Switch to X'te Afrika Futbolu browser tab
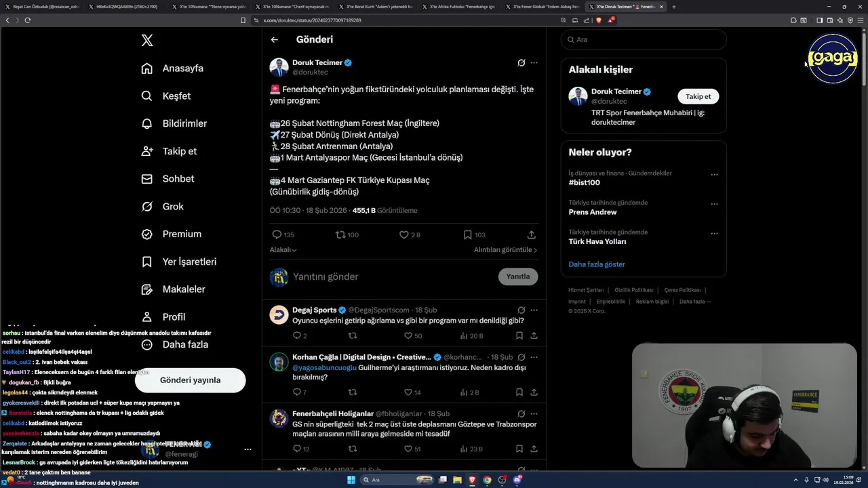Image resolution: width=868 pixels, height=488 pixels. 458,7
